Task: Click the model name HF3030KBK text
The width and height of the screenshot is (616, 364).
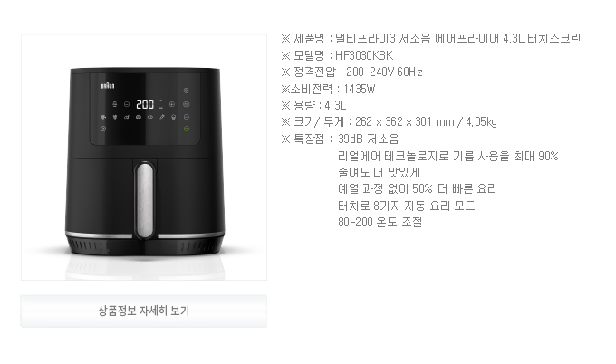Action: coord(364,55)
